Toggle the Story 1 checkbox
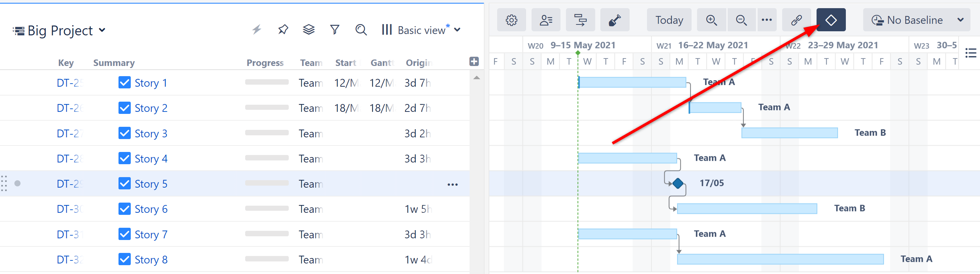This screenshot has width=980, height=274. (x=124, y=83)
